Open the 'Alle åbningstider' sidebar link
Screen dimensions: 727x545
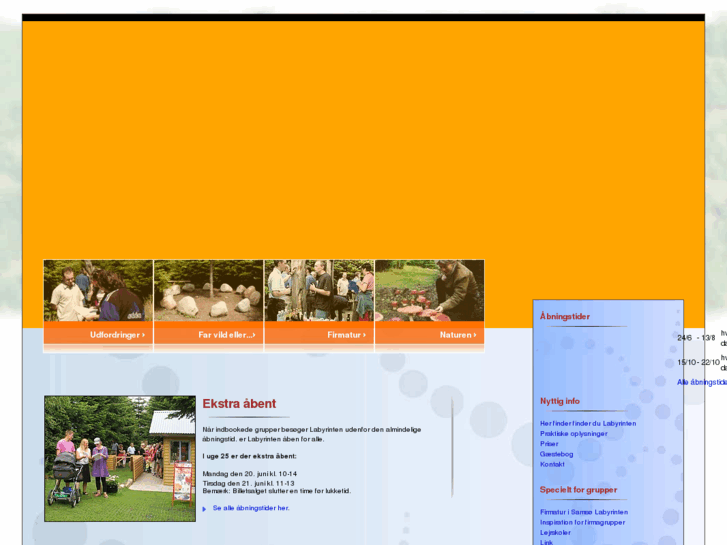pos(701,382)
